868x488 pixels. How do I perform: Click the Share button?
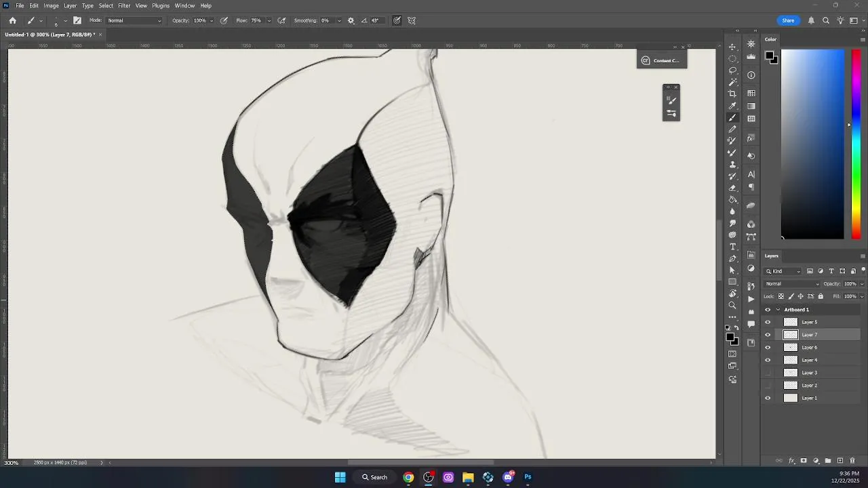788,20
